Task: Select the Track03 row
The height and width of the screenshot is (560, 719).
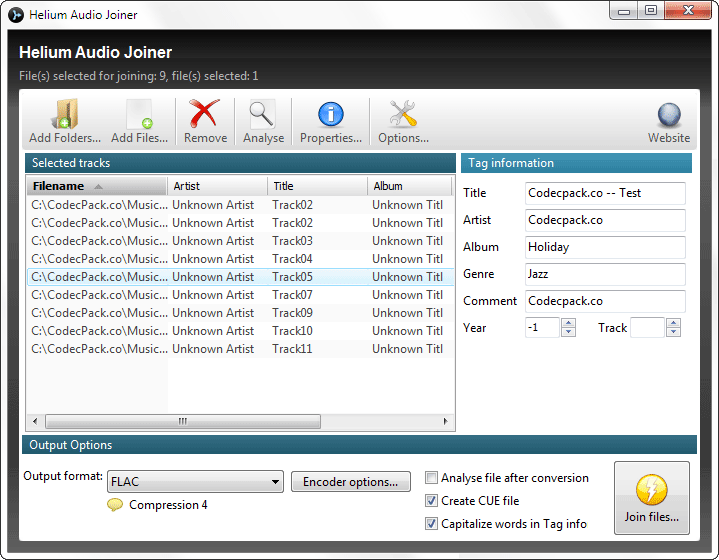Action: (241, 241)
